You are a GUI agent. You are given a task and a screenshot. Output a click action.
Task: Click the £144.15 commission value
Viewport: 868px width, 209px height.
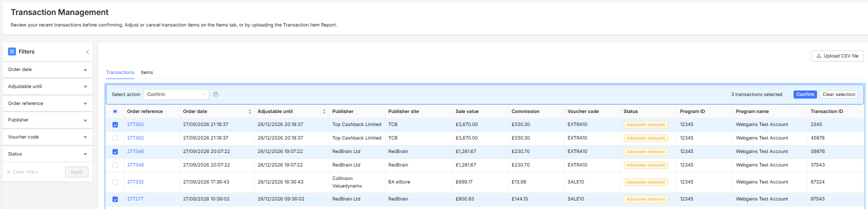(x=520, y=199)
